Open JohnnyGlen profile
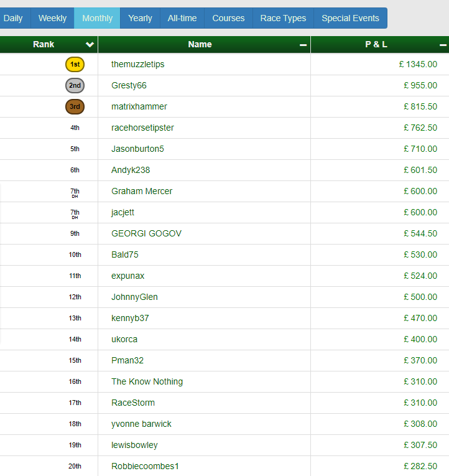 pos(134,297)
